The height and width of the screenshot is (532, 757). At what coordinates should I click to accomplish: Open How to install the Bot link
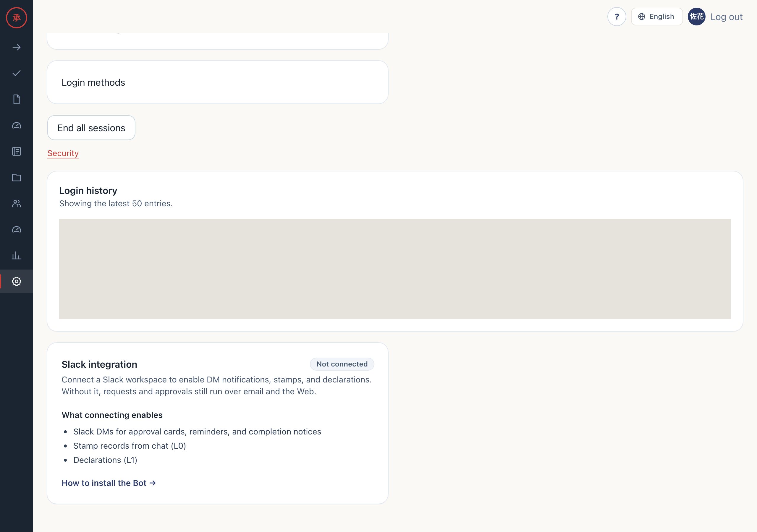(109, 483)
